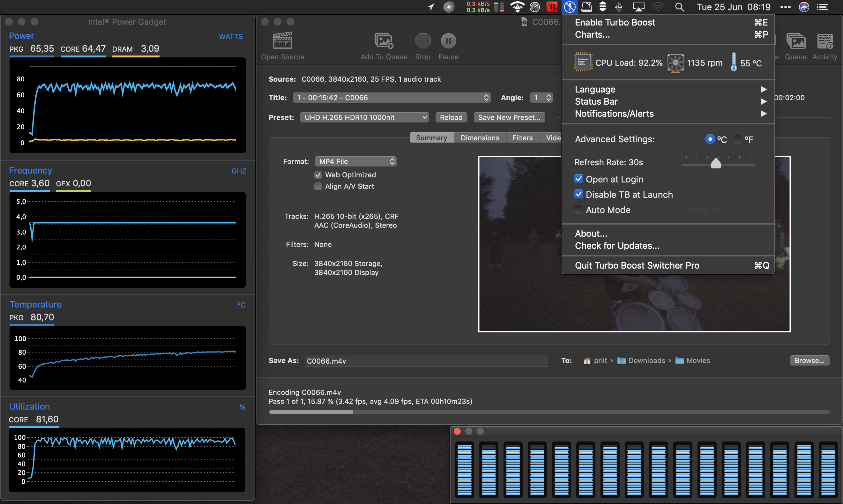Open the AirPlay display menu bar icon

[x=638, y=7]
